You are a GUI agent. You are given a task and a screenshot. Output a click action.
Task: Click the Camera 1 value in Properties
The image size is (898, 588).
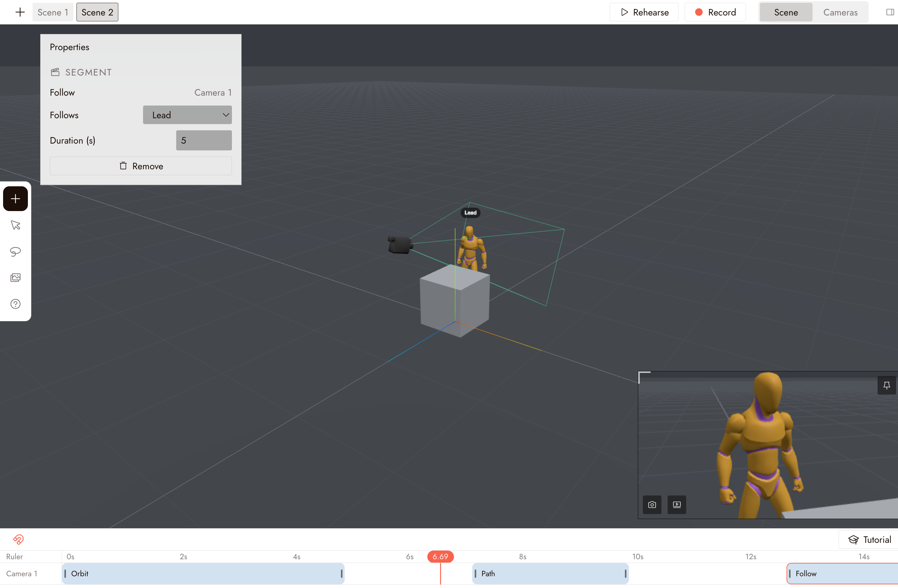pyautogui.click(x=213, y=93)
